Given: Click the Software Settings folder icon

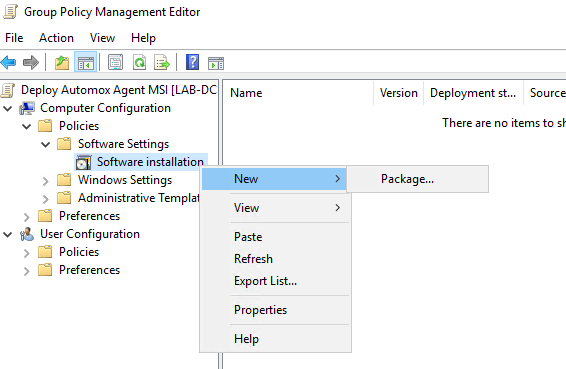Looking at the screenshot, I should tap(64, 144).
